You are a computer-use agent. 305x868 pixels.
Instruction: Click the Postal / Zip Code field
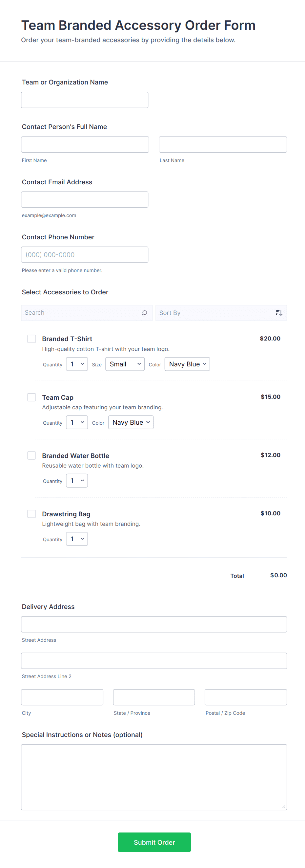point(246,697)
